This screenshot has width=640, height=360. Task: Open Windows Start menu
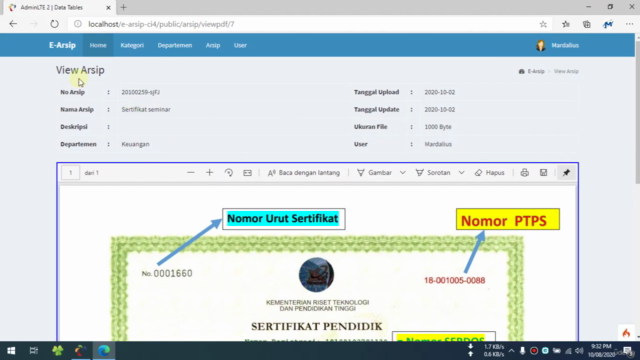(x=11, y=351)
